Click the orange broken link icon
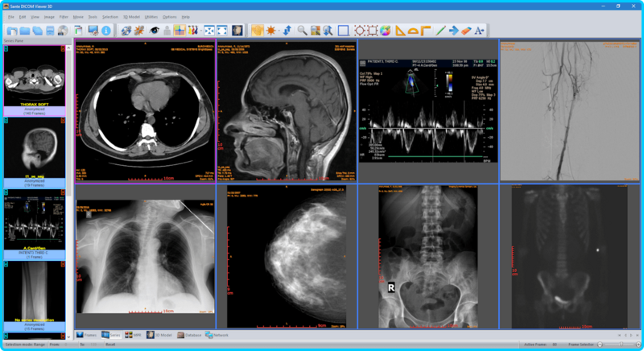The image size is (644, 351). pos(139,31)
